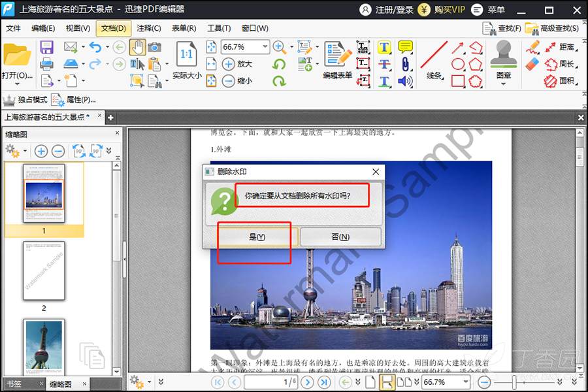The height and width of the screenshot is (392, 588).
Task: Open the 窗口(W) menu
Action: coord(255,29)
